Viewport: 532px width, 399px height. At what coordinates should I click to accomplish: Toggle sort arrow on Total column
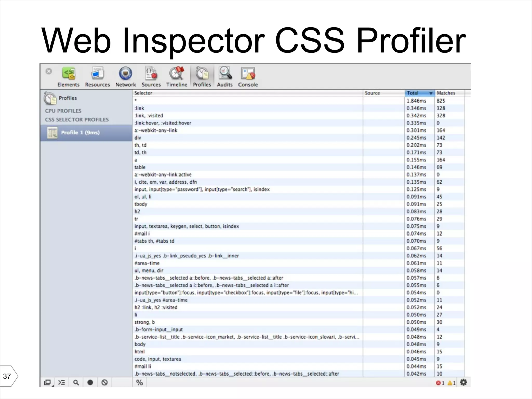point(431,93)
